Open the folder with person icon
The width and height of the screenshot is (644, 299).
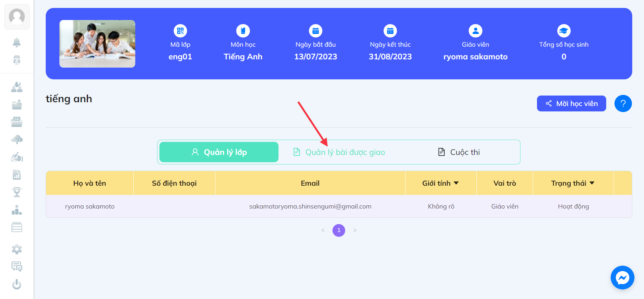coord(17,104)
